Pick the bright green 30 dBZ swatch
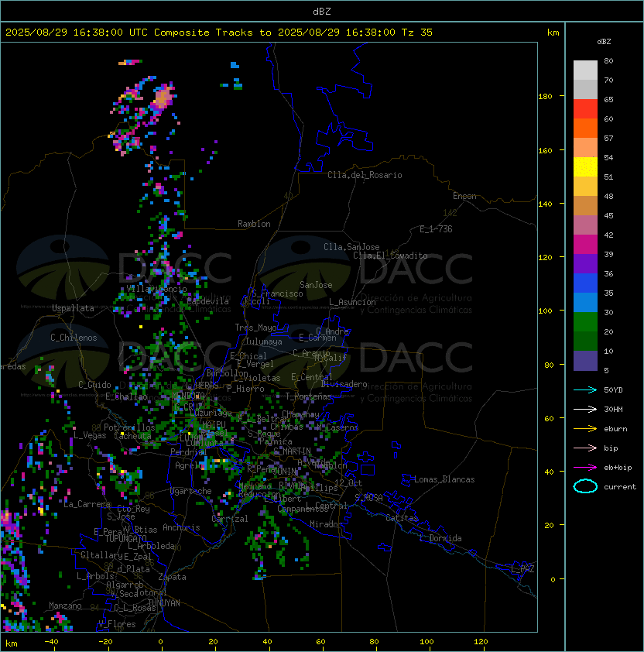The image size is (644, 652). pos(585,322)
